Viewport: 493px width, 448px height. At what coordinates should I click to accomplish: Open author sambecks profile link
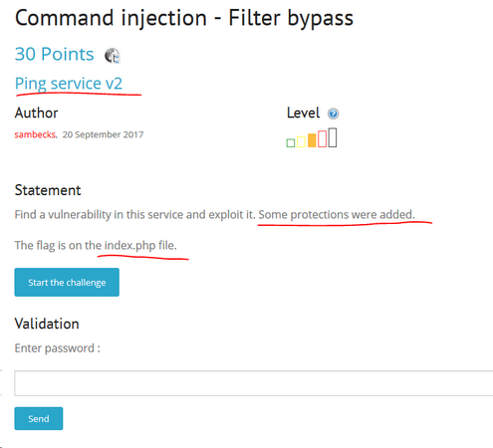(x=35, y=134)
